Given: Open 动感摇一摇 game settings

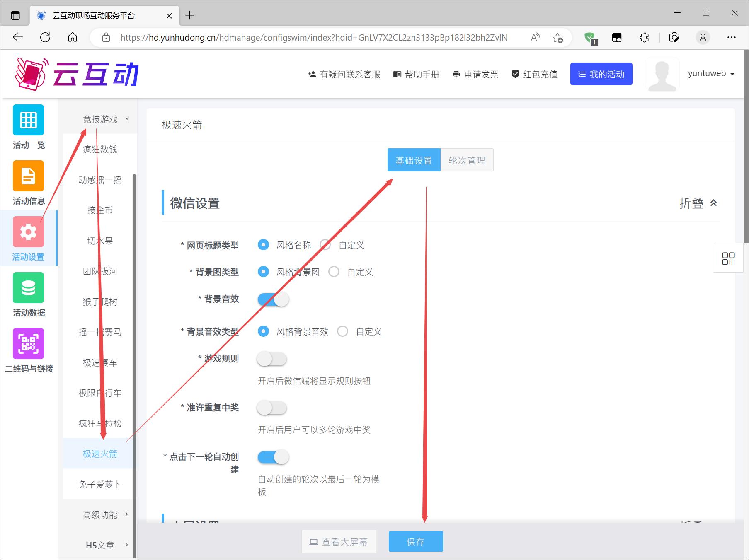Looking at the screenshot, I should tap(100, 180).
